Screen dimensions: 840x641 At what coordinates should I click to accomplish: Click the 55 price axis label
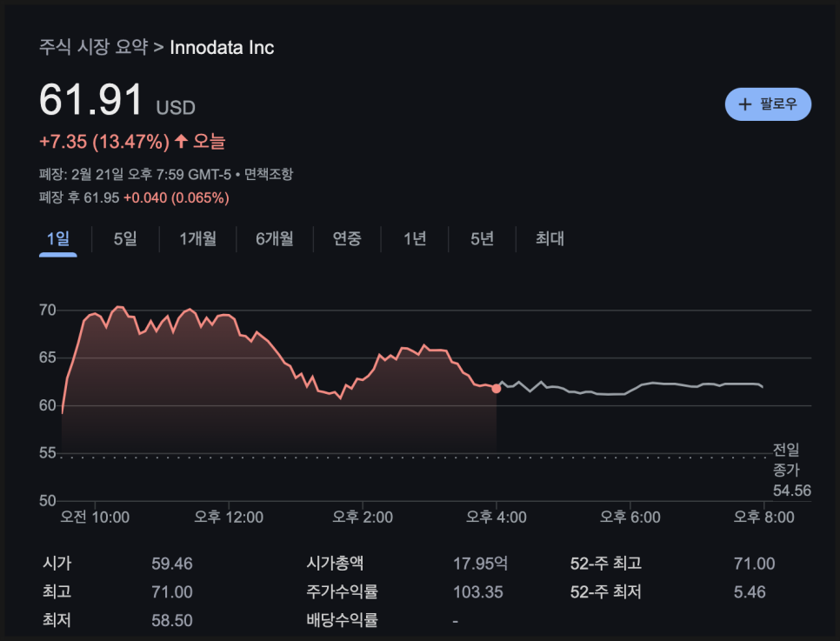[48, 453]
